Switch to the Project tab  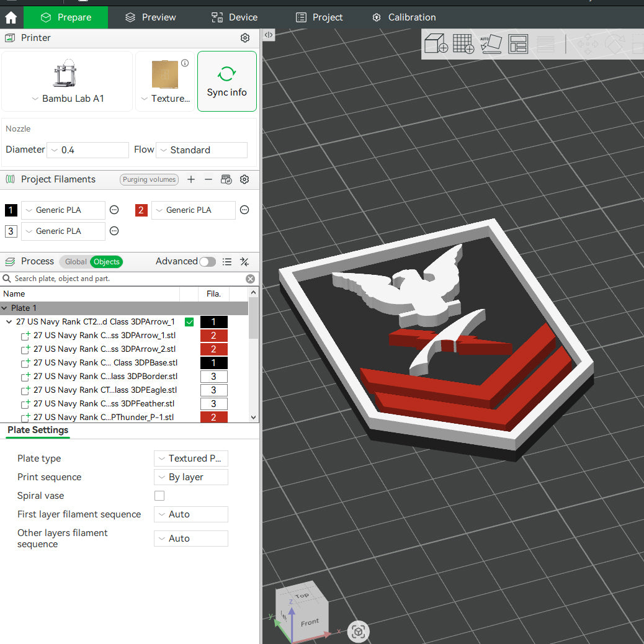click(x=319, y=17)
